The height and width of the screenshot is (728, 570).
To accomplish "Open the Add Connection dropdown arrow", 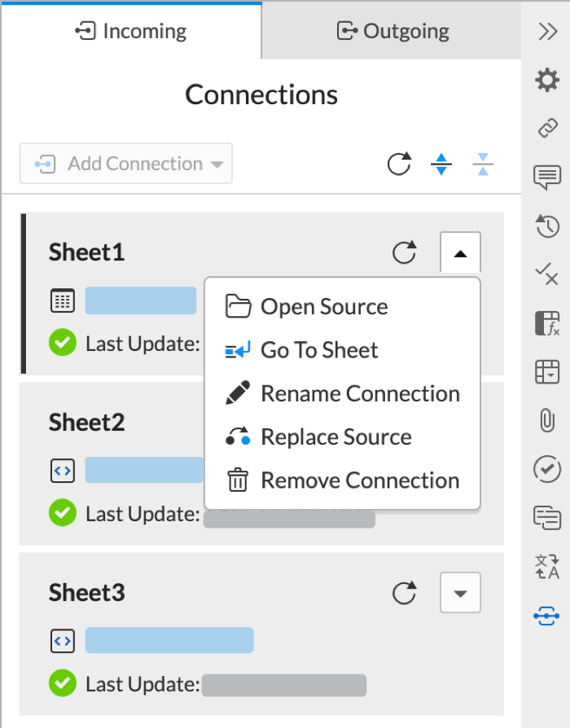I will coord(217,164).
